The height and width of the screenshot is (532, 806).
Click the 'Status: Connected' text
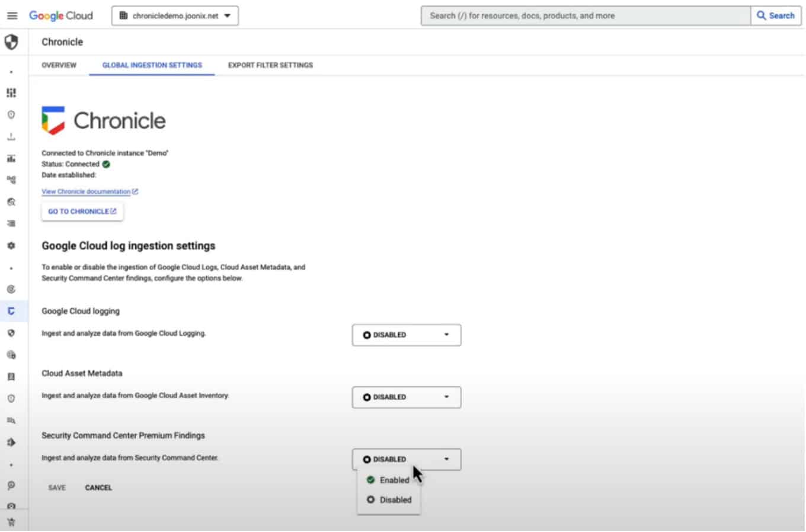click(71, 164)
